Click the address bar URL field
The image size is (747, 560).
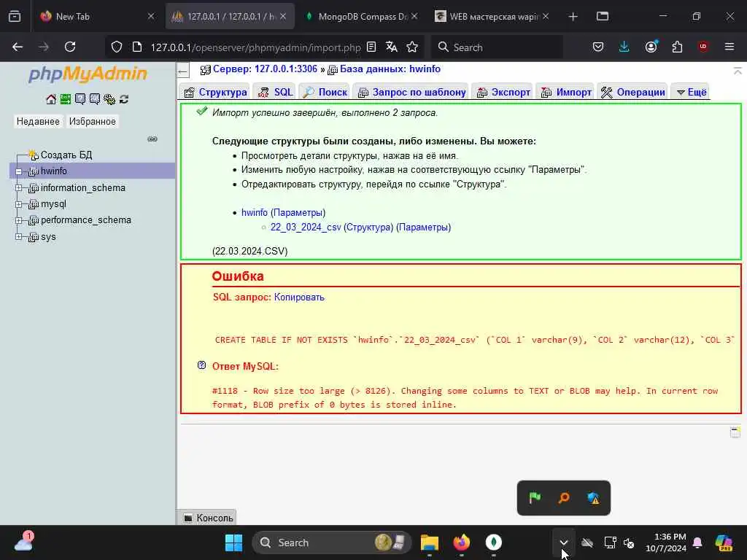256,47
